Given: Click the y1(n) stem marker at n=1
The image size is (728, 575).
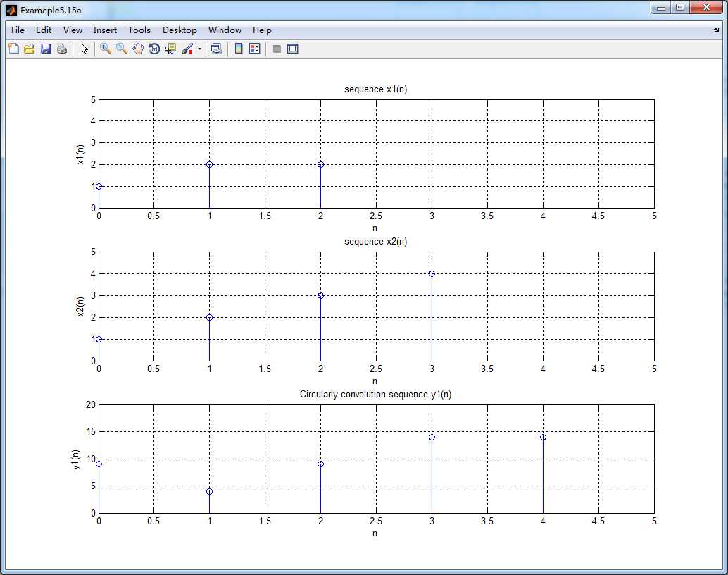Looking at the screenshot, I should click(209, 492).
